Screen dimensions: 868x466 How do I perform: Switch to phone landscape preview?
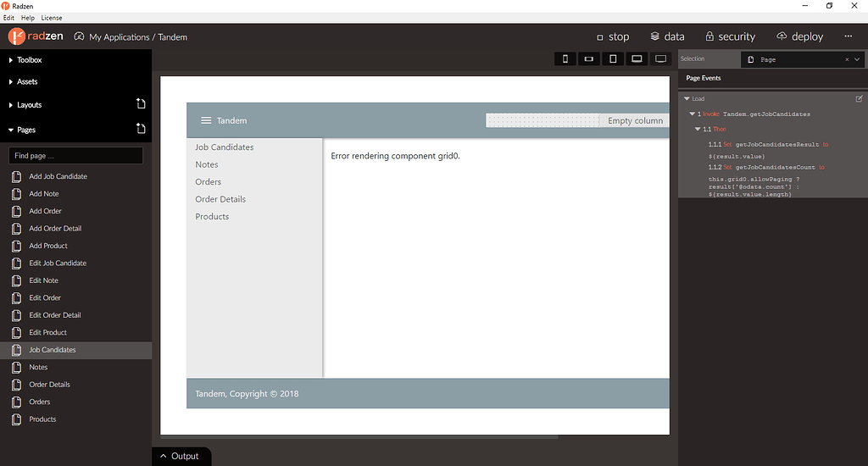pos(589,58)
